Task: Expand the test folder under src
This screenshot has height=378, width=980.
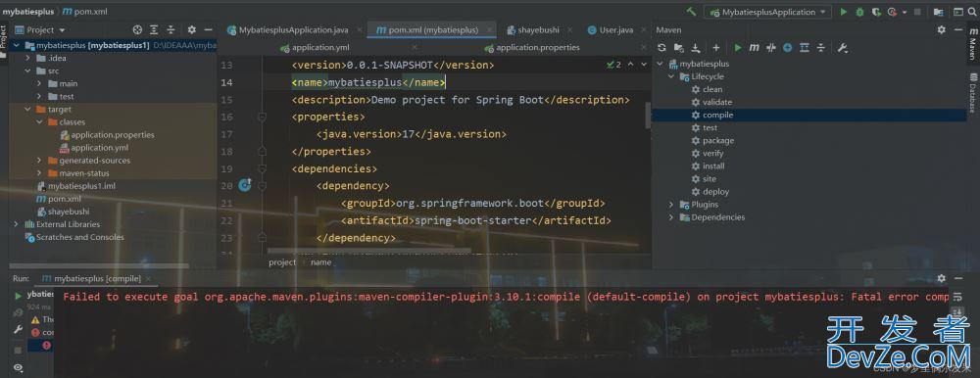Action: click(x=39, y=96)
